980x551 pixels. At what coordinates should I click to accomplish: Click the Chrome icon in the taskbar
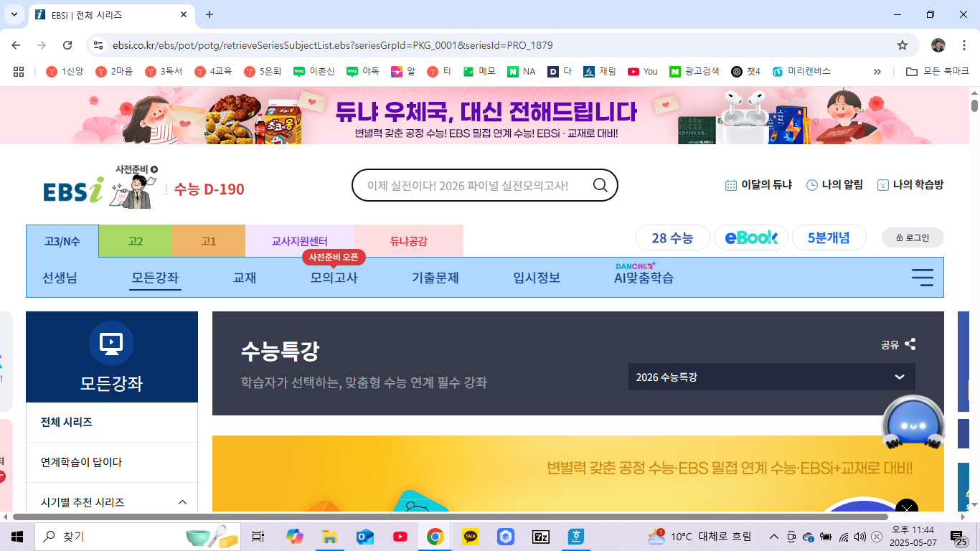(x=435, y=537)
